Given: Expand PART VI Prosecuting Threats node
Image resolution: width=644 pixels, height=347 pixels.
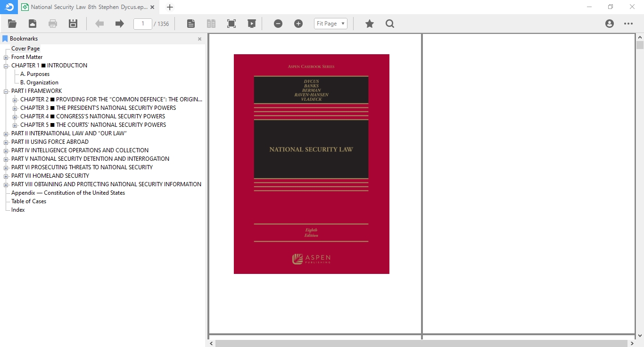Looking at the screenshot, I should [x=6, y=168].
